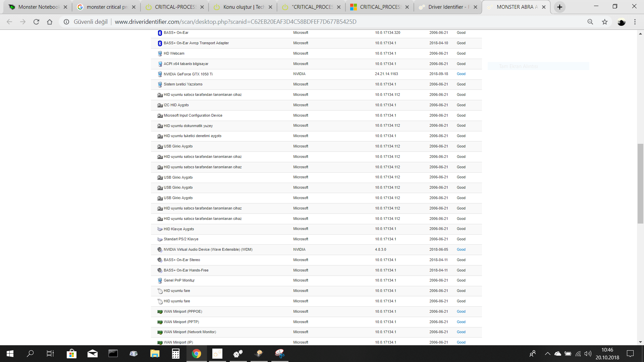Open a new tab with plus button

point(559,7)
